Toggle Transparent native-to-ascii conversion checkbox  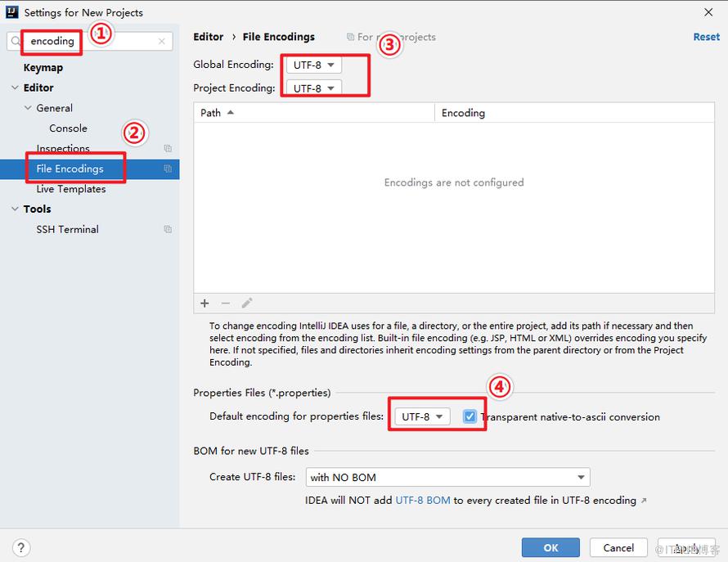point(470,416)
